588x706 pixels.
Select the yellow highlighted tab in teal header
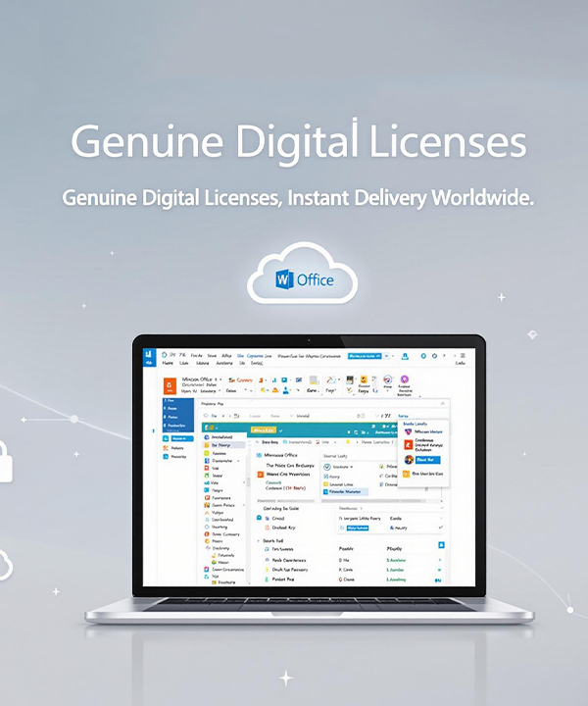pyautogui.click(x=263, y=429)
